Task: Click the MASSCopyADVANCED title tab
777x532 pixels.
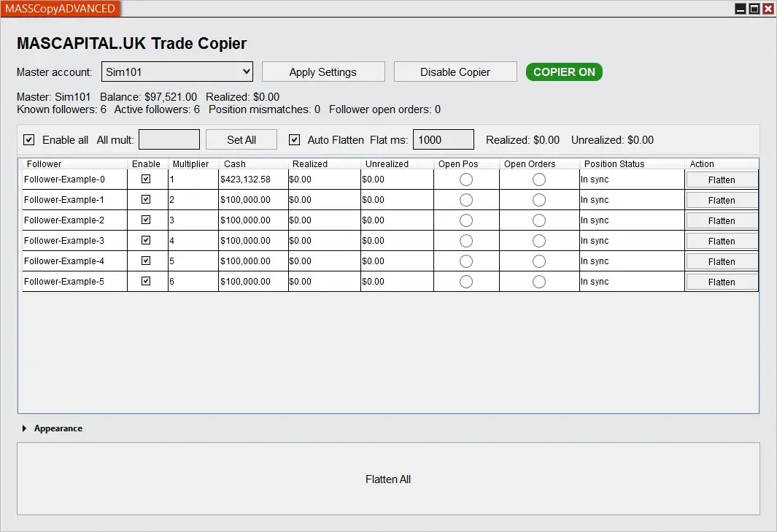Action: 60,9
